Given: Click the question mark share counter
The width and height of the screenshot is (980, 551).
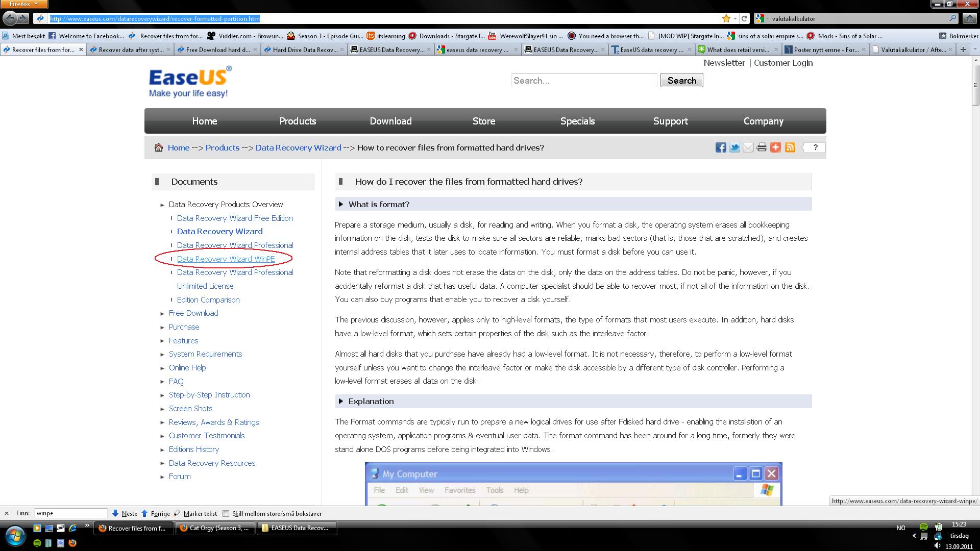Looking at the screenshot, I should coord(815,147).
